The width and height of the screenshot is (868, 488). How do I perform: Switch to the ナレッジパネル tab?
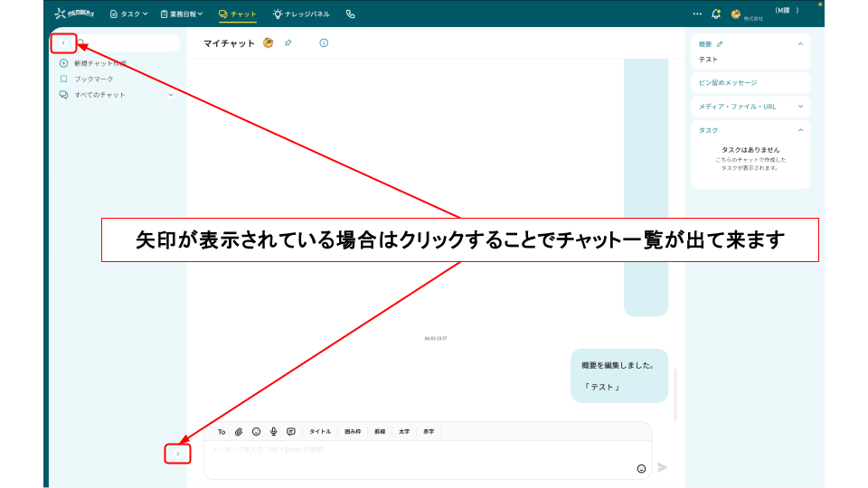coord(302,14)
